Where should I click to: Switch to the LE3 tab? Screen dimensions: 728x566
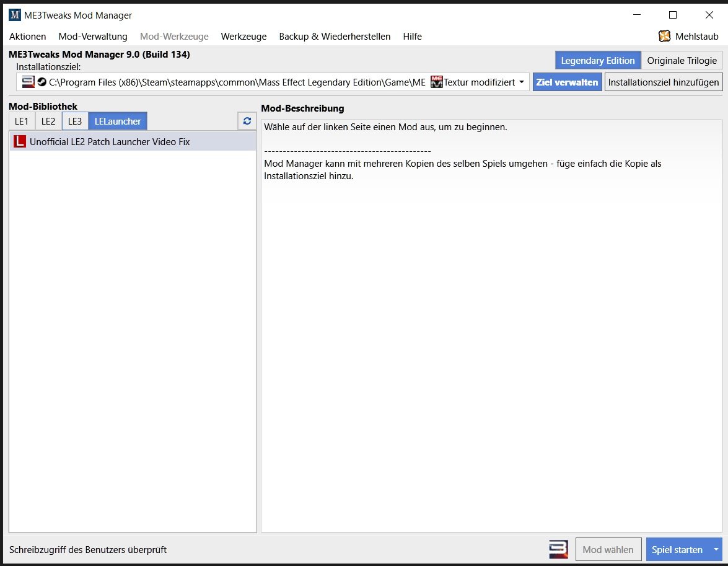tap(75, 122)
